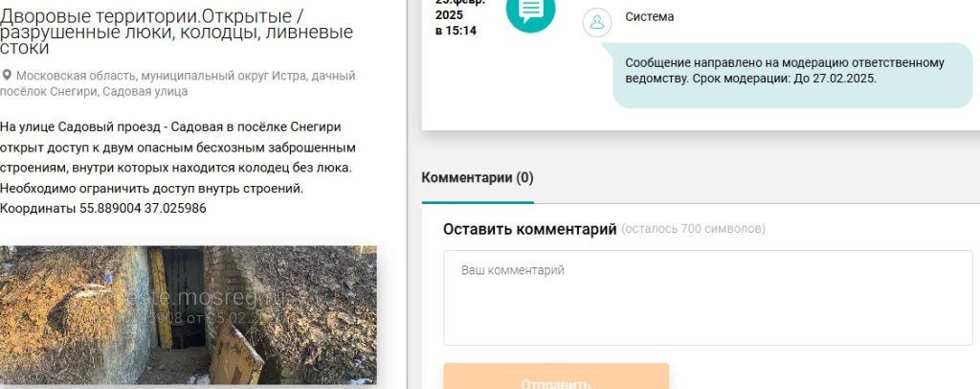Open the Комментарии (0) tab

pyautogui.click(x=478, y=177)
